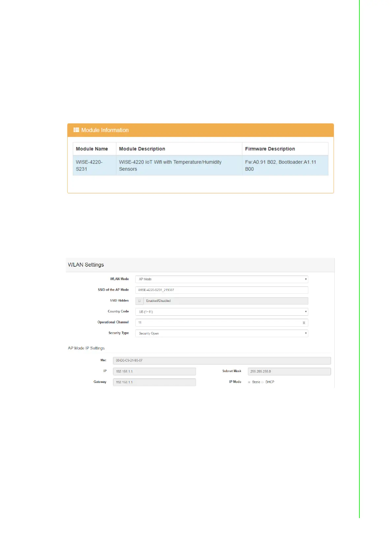Click the Firmware Description column header
This screenshot has height=555, width=392.
click(x=270, y=149)
